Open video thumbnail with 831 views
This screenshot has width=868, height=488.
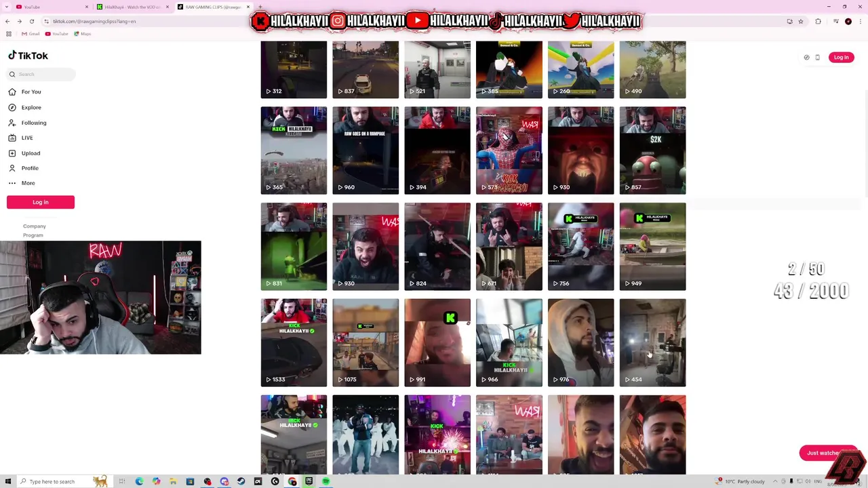[294, 246]
